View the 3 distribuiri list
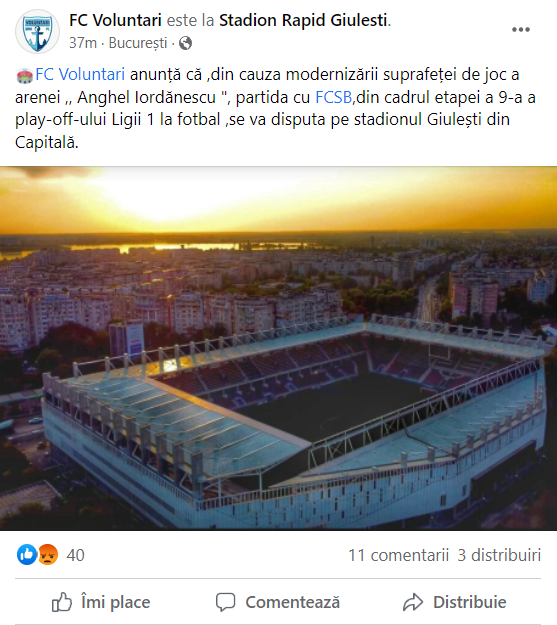Screen dimensions: 557x625 499,555
